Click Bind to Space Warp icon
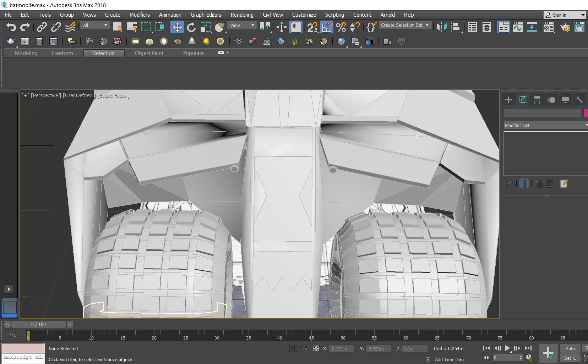The image size is (588, 364). point(70,27)
